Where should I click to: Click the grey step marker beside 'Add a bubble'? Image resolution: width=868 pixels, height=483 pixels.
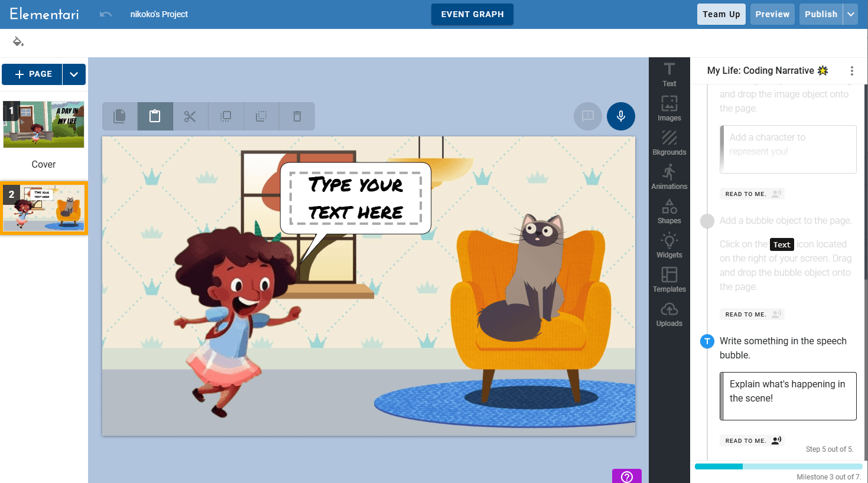pos(707,221)
